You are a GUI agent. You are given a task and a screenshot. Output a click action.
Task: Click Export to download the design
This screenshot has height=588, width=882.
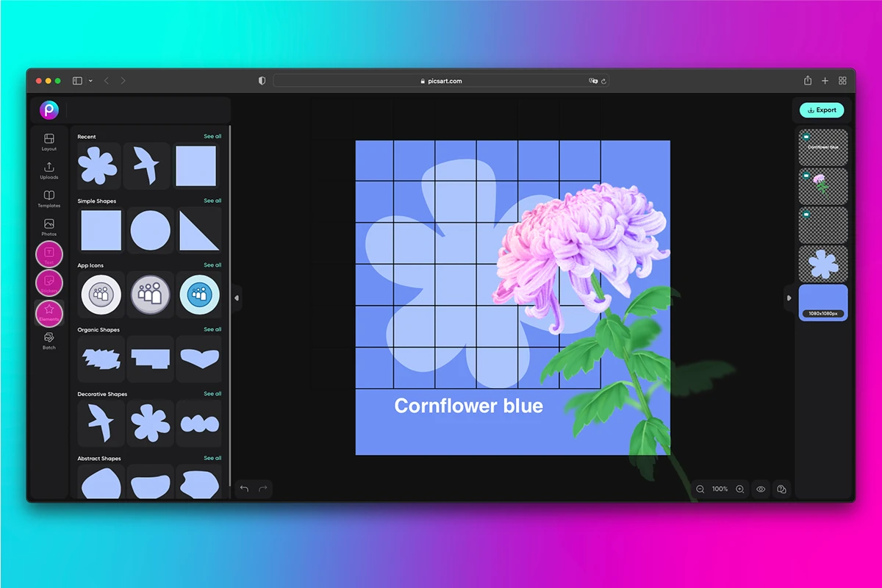(x=822, y=110)
